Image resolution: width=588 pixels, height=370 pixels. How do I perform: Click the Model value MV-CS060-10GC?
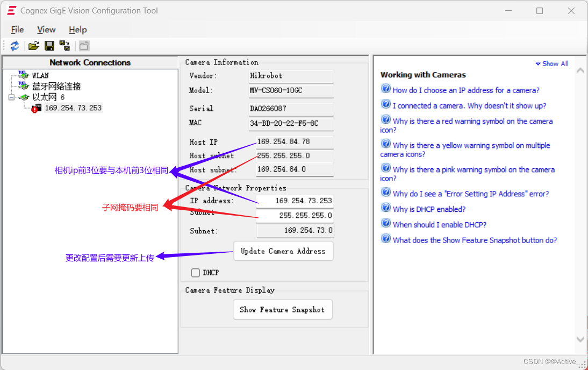click(291, 91)
